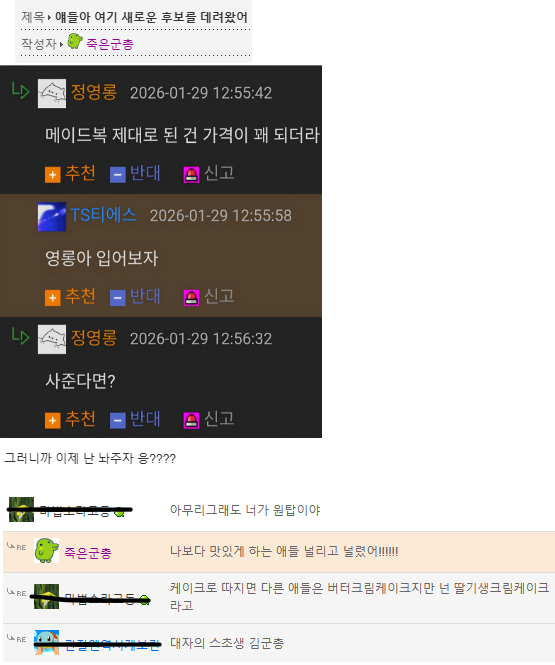Open 정영롱 username on the 12:56:32 comment
The image size is (555, 665).
coord(94,338)
